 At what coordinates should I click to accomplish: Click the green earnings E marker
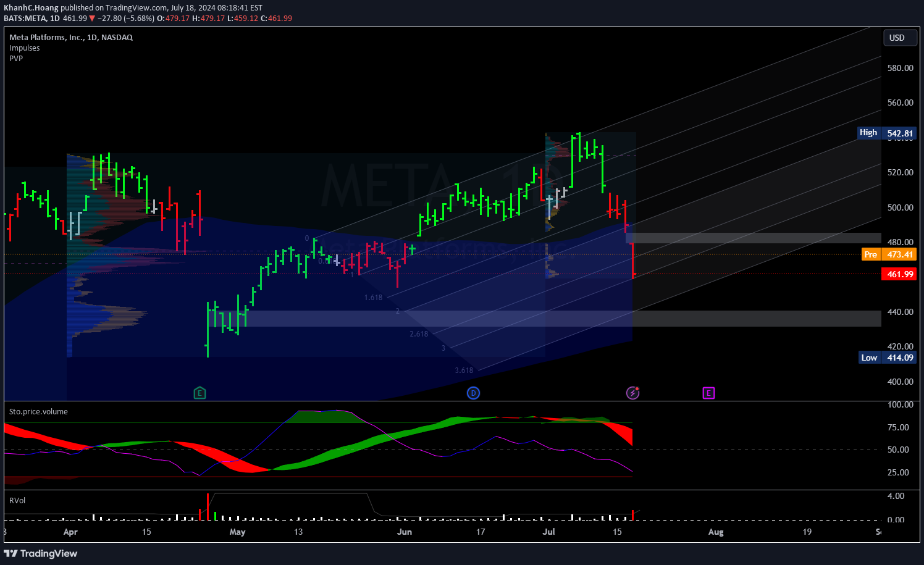tap(199, 393)
